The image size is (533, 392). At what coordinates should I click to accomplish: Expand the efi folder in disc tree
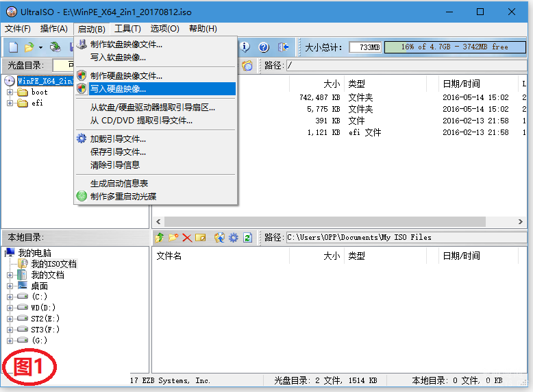pos(10,103)
